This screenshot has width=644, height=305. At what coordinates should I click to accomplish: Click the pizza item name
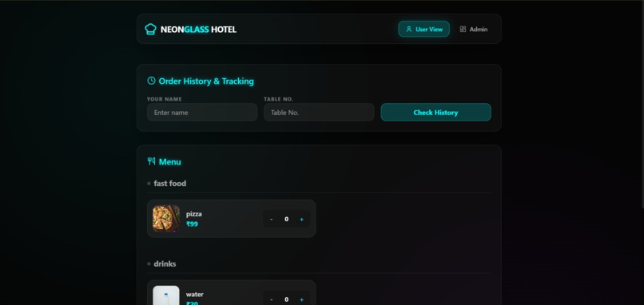pos(194,214)
